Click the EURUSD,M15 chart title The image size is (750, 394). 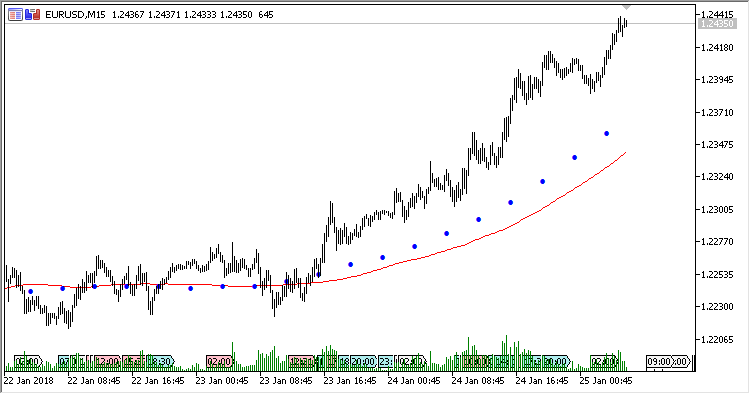click(75, 15)
